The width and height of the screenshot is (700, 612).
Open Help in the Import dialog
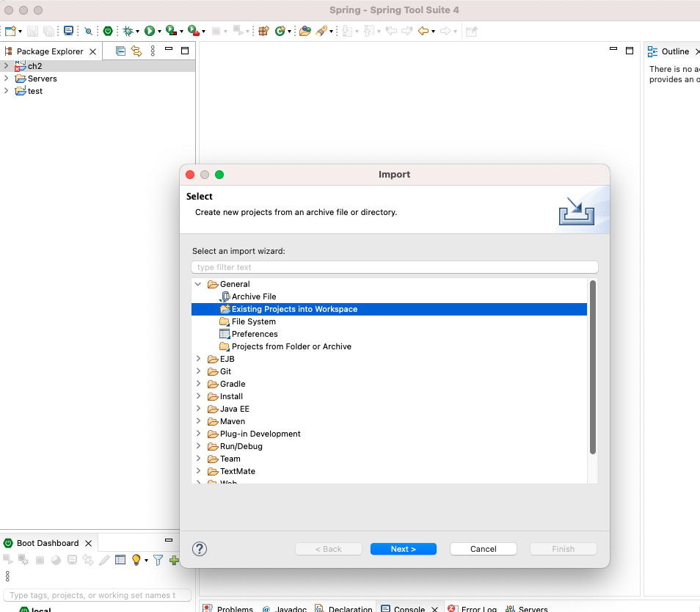tap(200, 549)
